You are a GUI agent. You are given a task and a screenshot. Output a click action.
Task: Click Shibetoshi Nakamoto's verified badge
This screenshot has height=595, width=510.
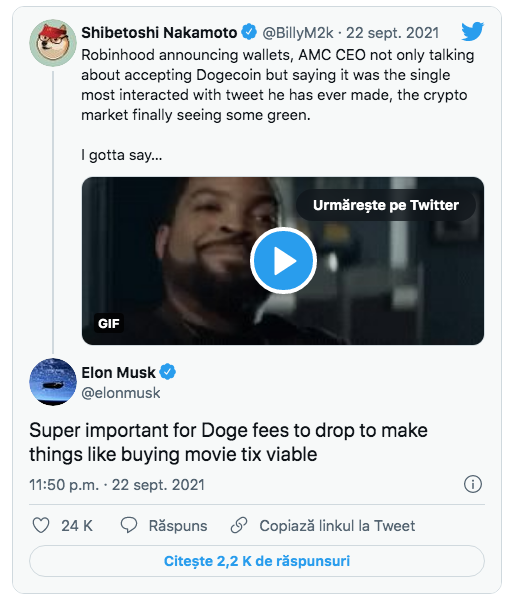tap(249, 32)
